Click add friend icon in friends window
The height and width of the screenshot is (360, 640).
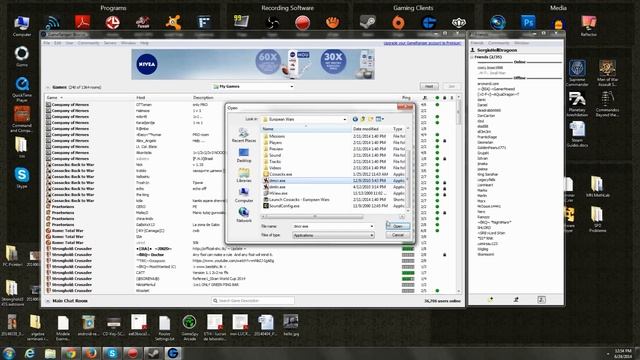491,300
